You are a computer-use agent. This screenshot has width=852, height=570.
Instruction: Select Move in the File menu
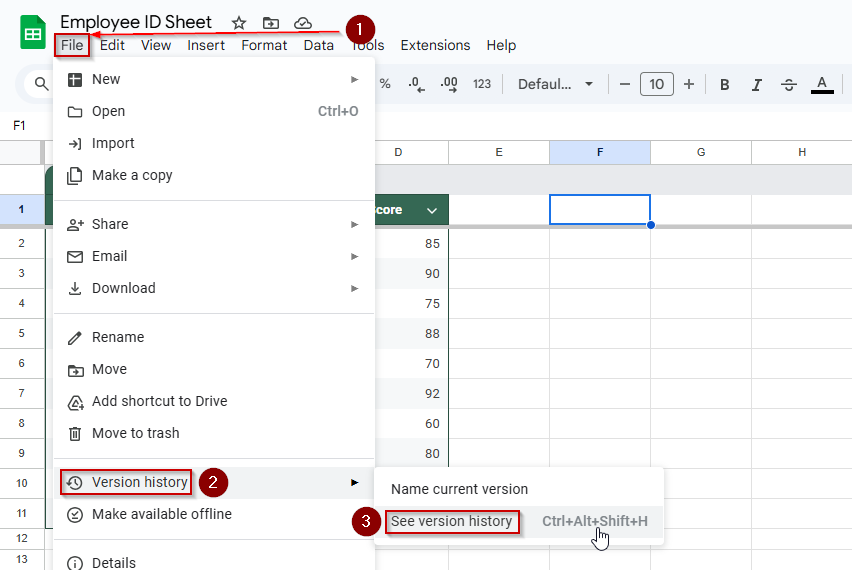click(x=214, y=369)
